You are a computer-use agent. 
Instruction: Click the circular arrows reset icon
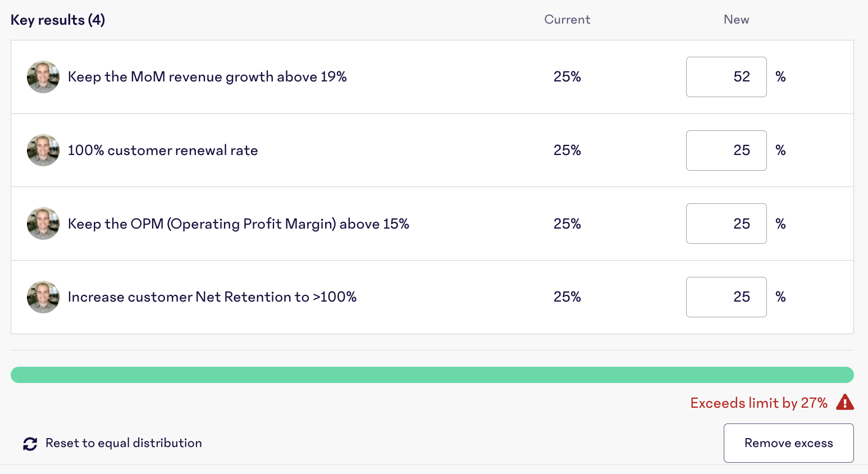(x=30, y=444)
